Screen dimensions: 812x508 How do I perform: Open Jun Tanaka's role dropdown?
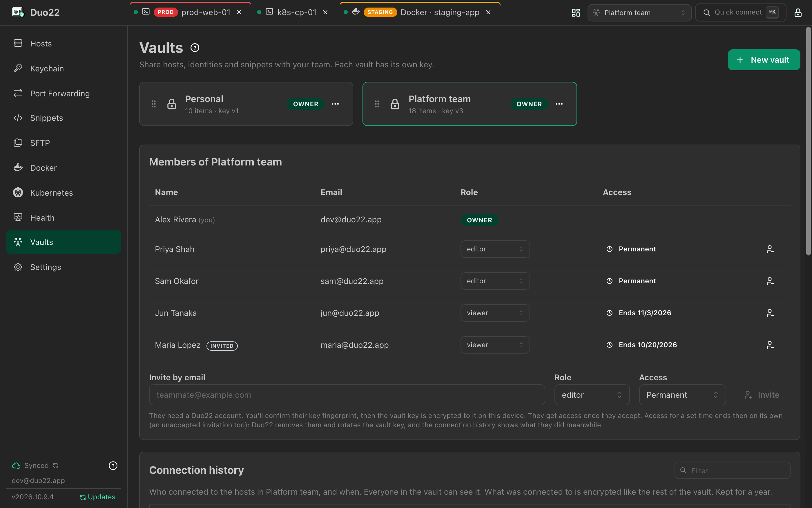(495, 313)
